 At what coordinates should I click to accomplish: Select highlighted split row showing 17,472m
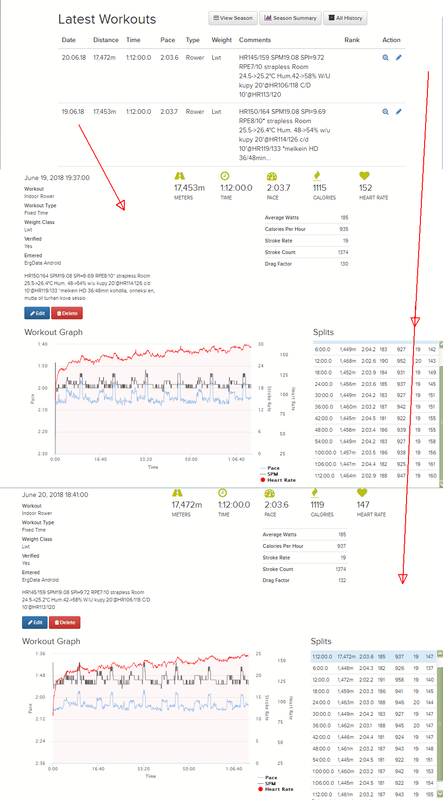[374, 657]
